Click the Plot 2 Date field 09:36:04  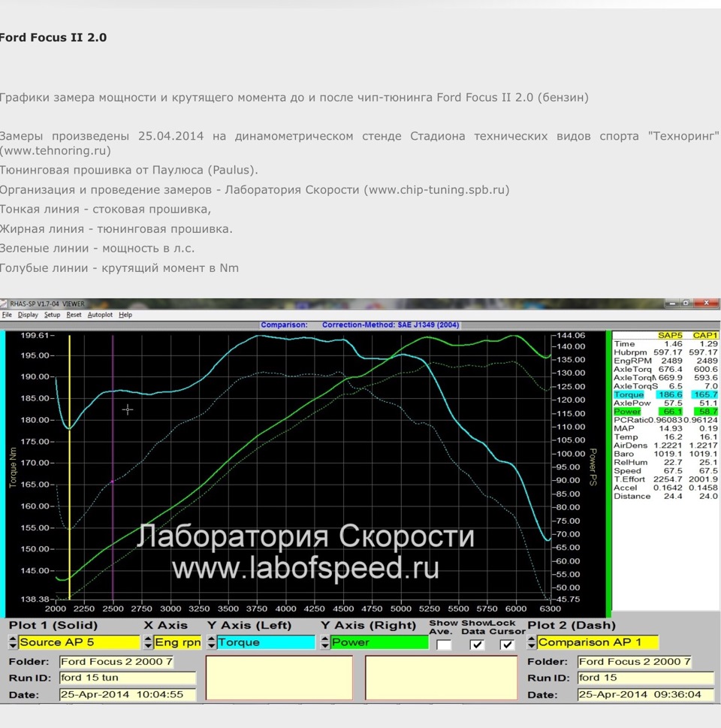coord(646,695)
